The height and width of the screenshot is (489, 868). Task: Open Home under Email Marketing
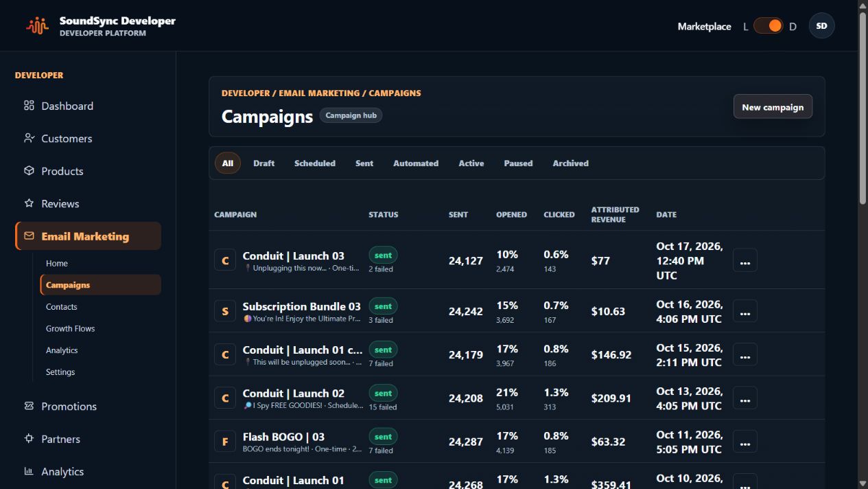click(x=57, y=263)
